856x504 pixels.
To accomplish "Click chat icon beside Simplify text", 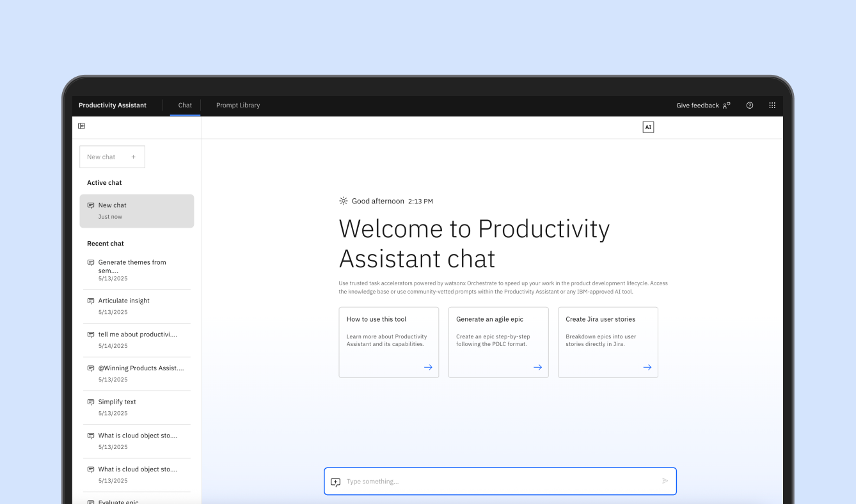I will [91, 402].
